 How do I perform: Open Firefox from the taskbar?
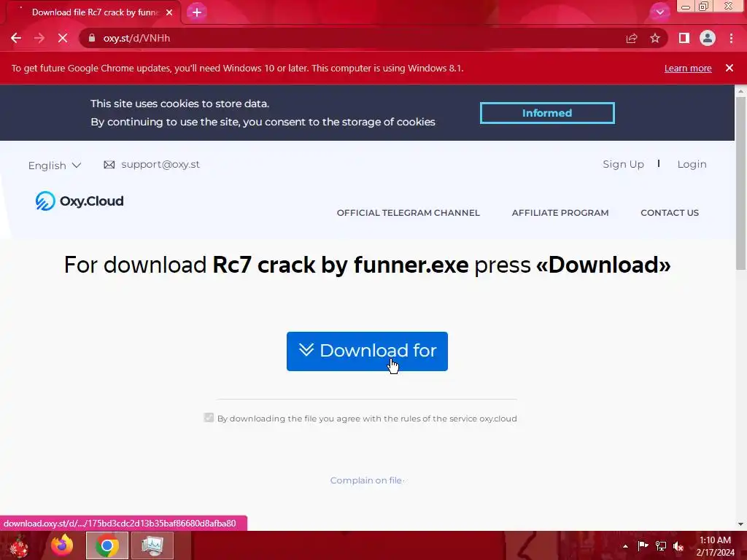click(x=62, y=545)
